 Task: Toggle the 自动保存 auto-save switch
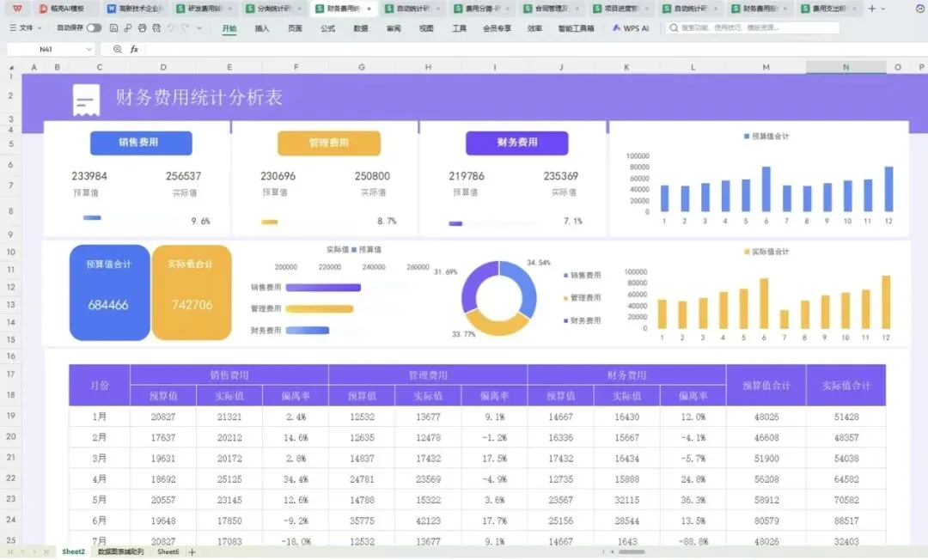point(94,27)
